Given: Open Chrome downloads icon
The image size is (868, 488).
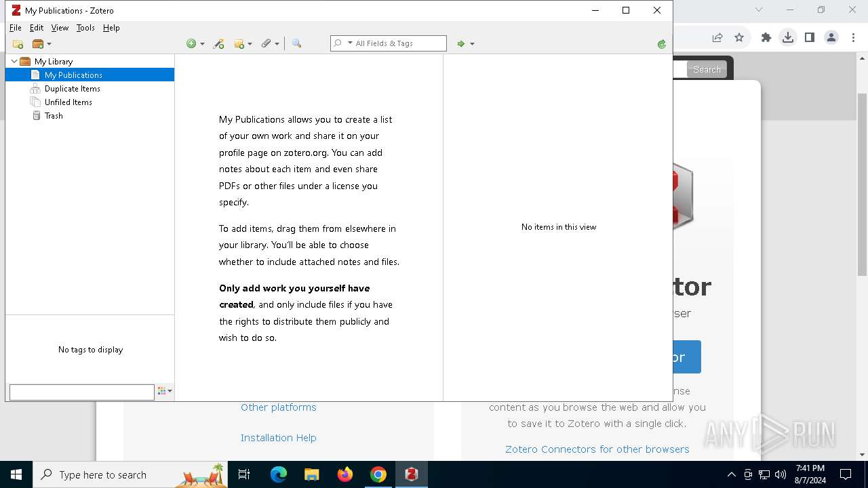Looking at the screenshot, I should coord(788,38).
